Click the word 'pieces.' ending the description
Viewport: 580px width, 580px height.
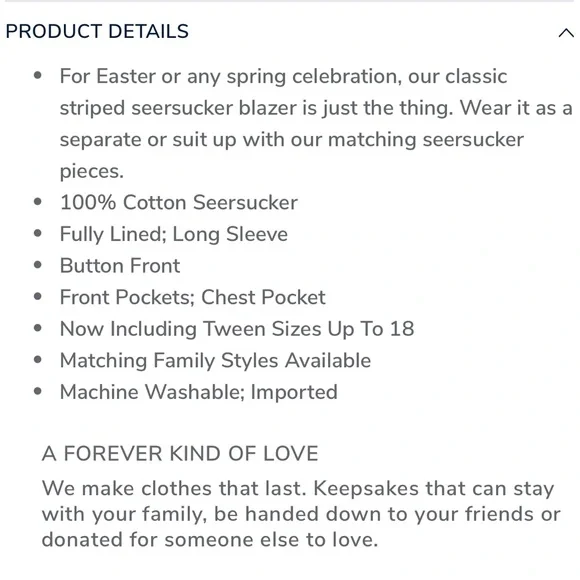point(92,172)
